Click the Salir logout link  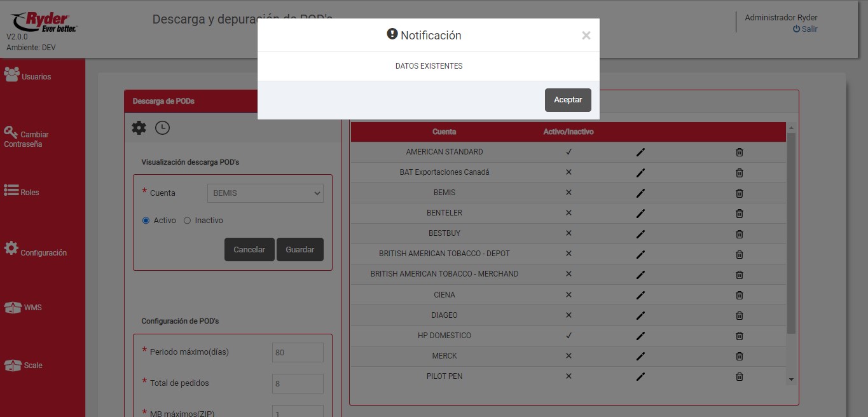point(805,29)
